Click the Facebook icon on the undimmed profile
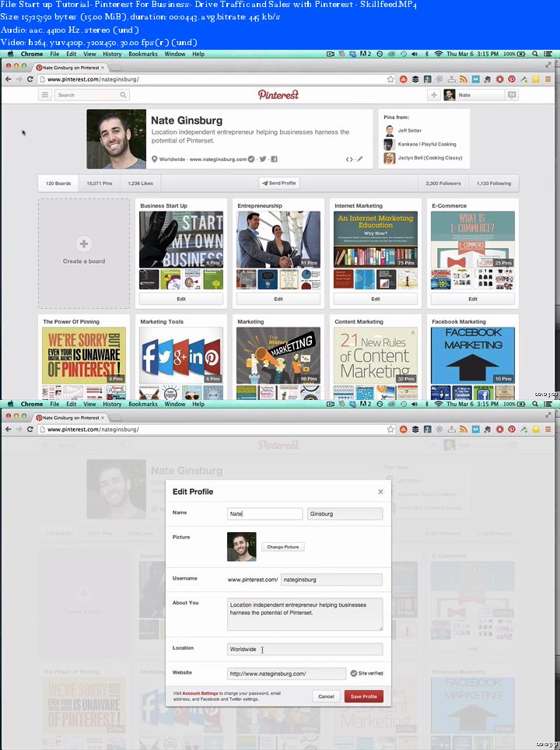560x750 pixels. tap(274, 159)
